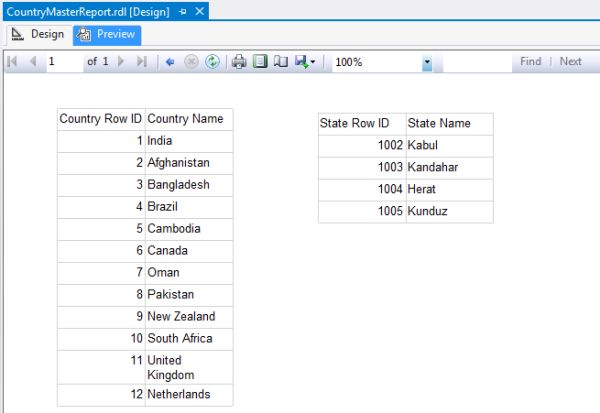The image size is (600, 413).
Task: Print the report
Action: point(239,62)
